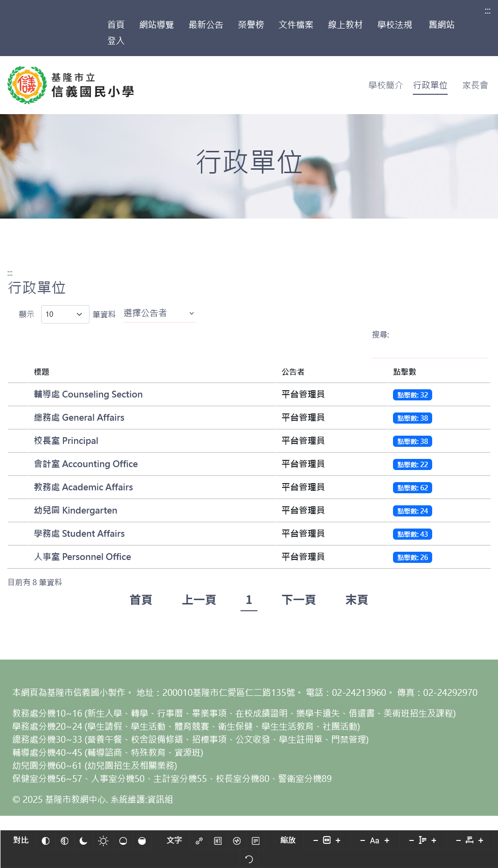
Task: Open the 選擇公告者 dropdown
Action: tap(160, 313)
